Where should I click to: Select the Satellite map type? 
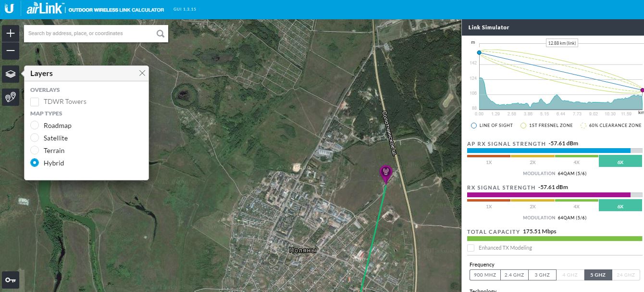click(x=35, y=138)
